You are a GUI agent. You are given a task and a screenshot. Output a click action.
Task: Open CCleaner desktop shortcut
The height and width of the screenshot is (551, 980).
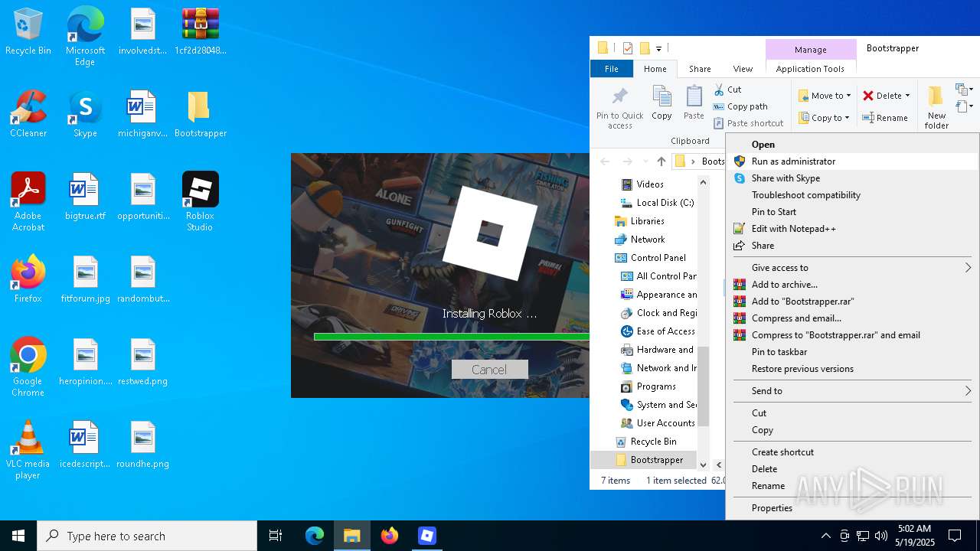click(28, 114)
